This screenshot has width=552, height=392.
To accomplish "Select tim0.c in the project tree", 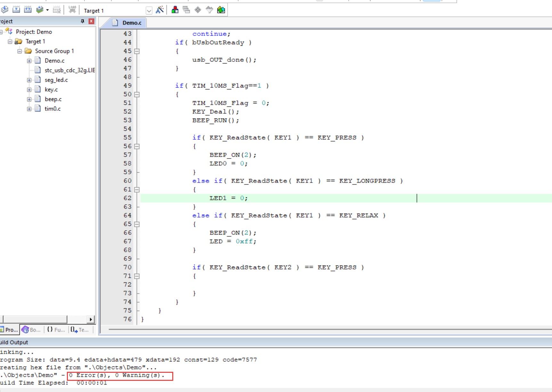I will [x=53, y=109].
